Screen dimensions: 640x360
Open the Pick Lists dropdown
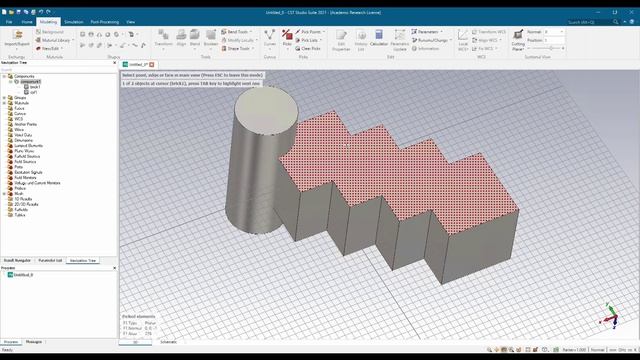click(x=309, y=40)
